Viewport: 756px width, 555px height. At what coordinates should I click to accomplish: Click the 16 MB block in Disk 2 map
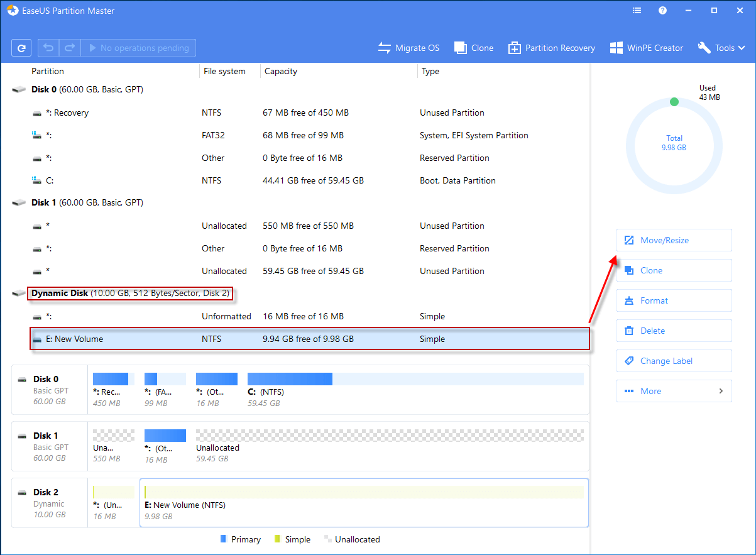point(113,503)
